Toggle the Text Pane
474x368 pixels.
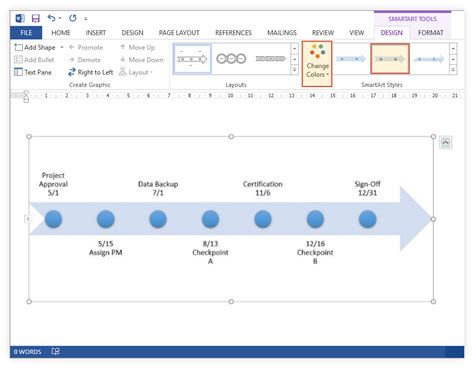click(x=33, y=72)
